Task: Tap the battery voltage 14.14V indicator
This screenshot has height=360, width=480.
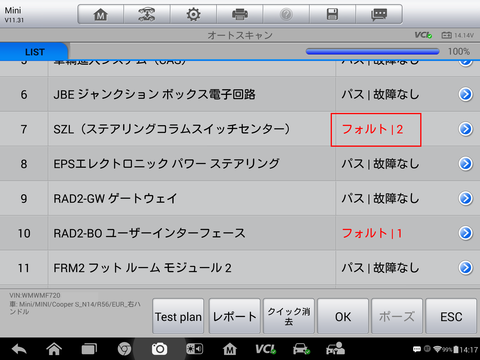Action: click(457, 35)
